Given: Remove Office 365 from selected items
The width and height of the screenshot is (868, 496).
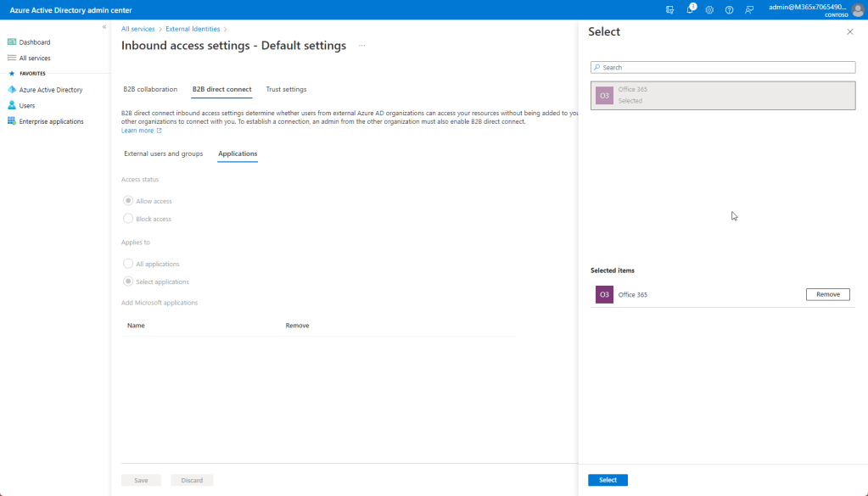Looking at the screenshot, I should point(827,294).
